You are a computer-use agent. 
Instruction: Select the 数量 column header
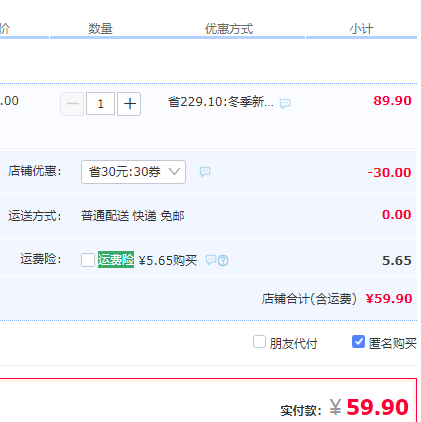coord(100,29)
